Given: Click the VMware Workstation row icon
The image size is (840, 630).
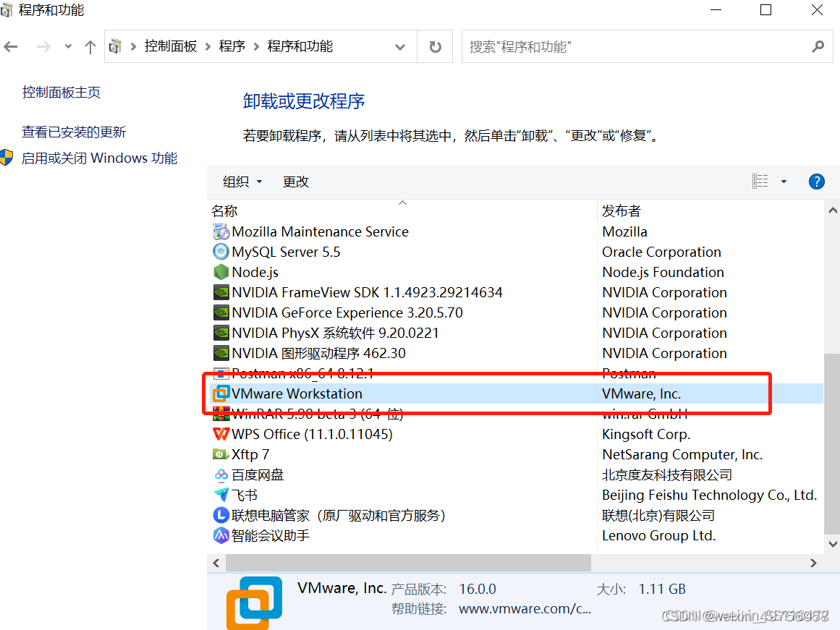Looking at the screenshot, I should pos(221,393).
